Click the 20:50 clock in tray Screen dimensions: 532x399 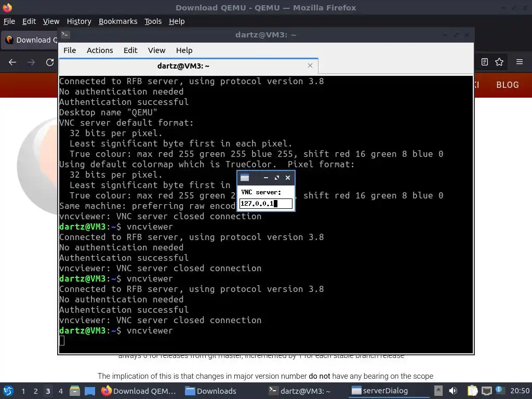coord(520,391)
